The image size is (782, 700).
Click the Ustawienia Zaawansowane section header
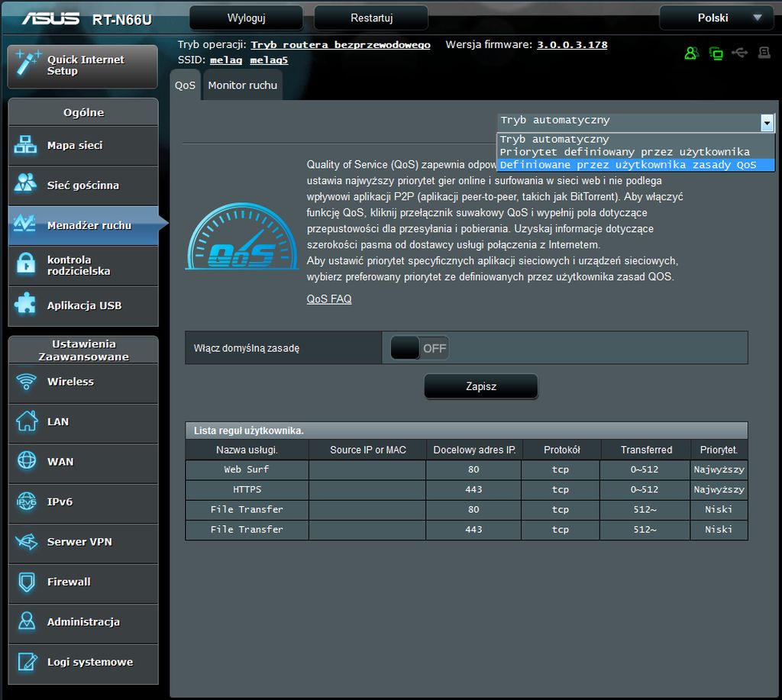pyautogui.click(x=83, y=350)
